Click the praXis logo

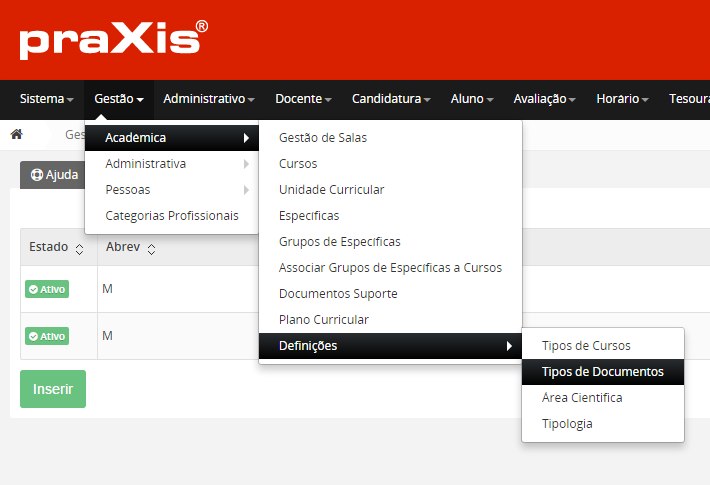(x=114, y=40)
